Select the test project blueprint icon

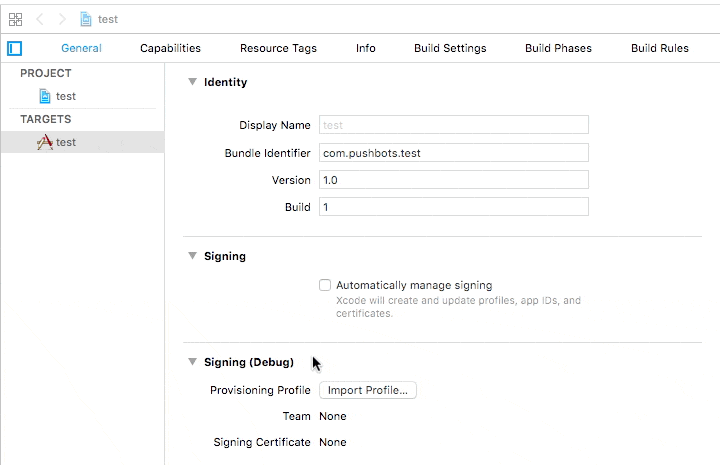(45, 96)
